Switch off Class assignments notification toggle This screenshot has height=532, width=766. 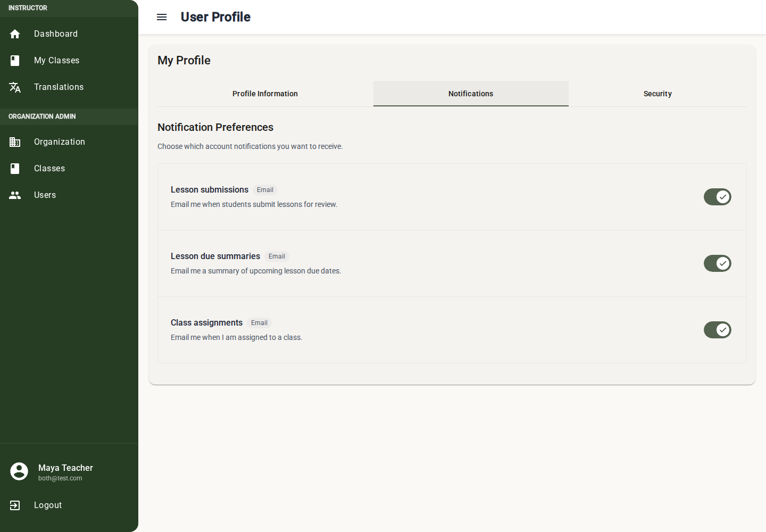718,330
